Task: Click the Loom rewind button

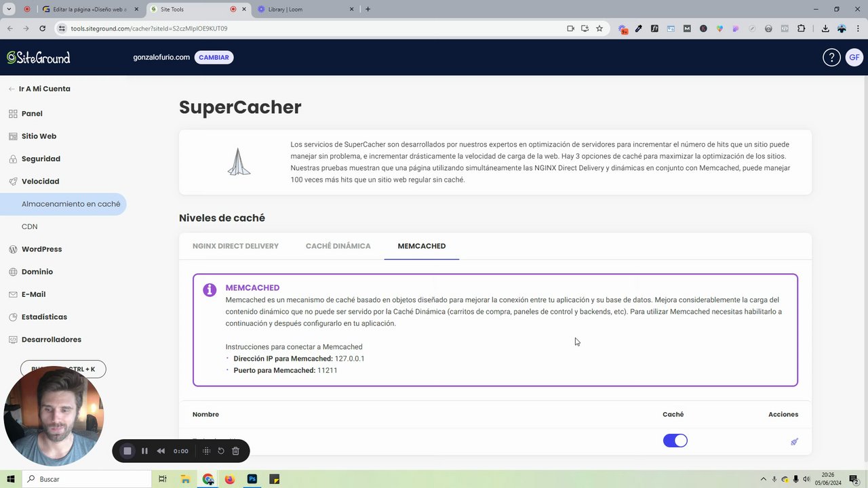Action: click(161, 451)
